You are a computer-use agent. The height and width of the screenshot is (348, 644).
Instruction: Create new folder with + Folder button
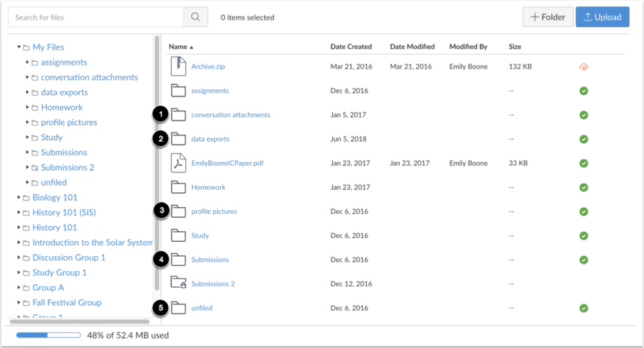(548, 17)
